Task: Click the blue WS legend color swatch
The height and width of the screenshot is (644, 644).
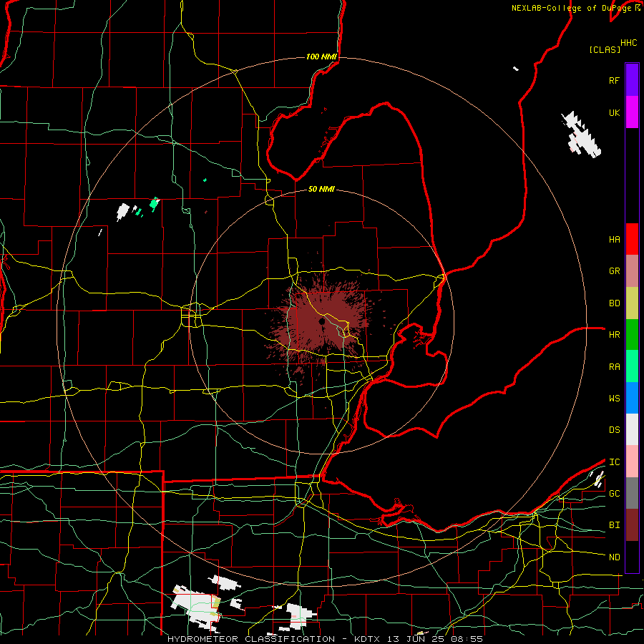Action: tap(632, 398)
